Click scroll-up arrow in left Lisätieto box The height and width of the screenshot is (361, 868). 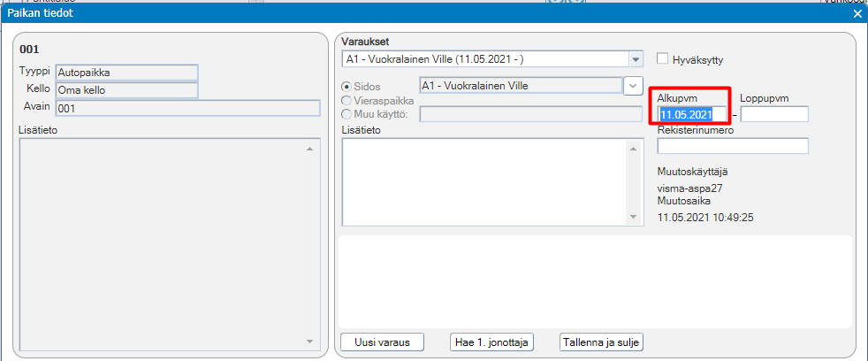[x=310, y=149]
